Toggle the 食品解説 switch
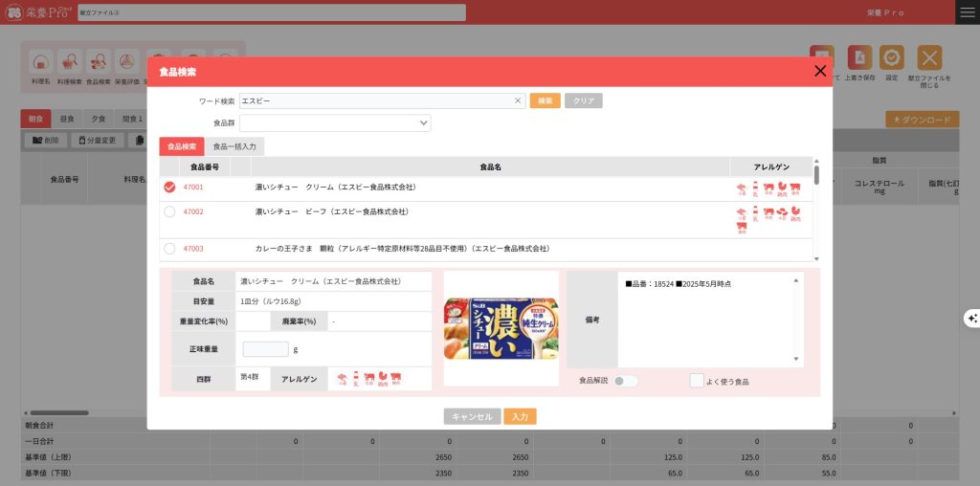 point(626,381)
